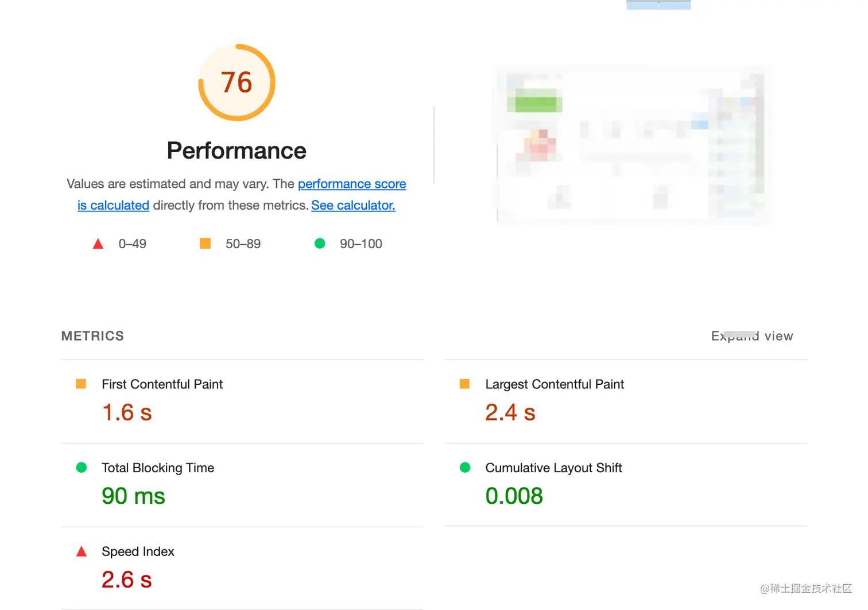Click the '2.4 s' Largest Contentful Paint value
Screen dimensions: 868x610
[510, 412]
